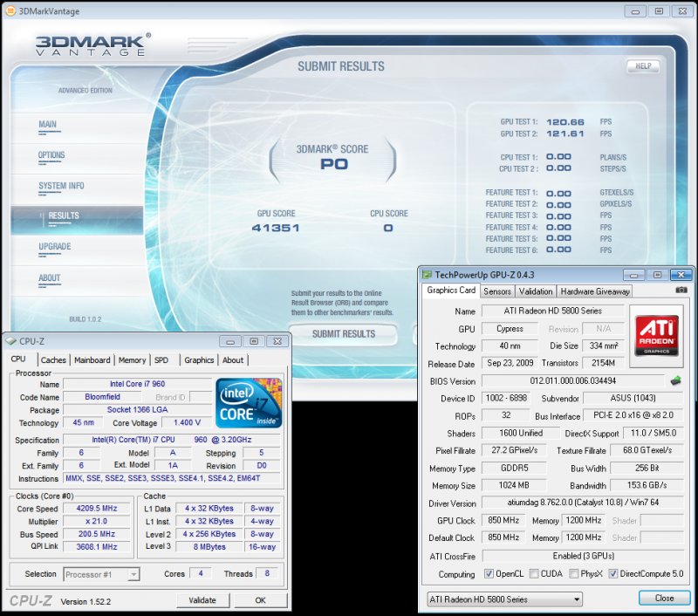Click the Driver Version field in GPU-Z
698x616 pixels.
click(583, 503)
